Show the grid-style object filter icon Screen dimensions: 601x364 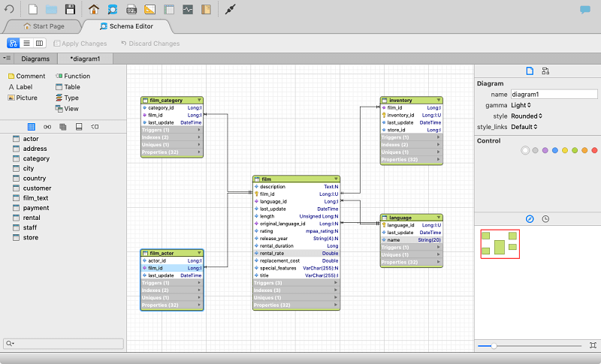coord(63,127)
